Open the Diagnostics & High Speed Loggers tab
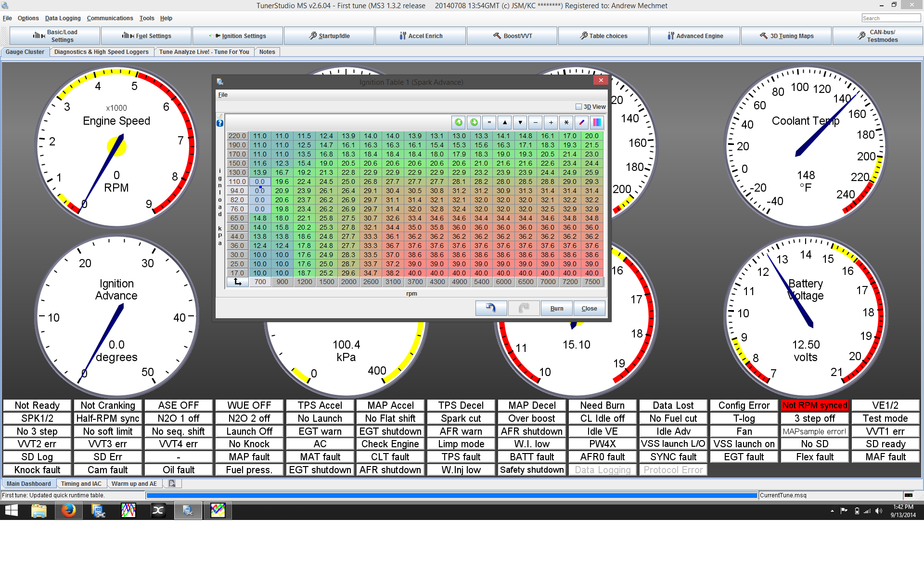Image resolution: width=924 pixels, height=571 pixels. 101,52
